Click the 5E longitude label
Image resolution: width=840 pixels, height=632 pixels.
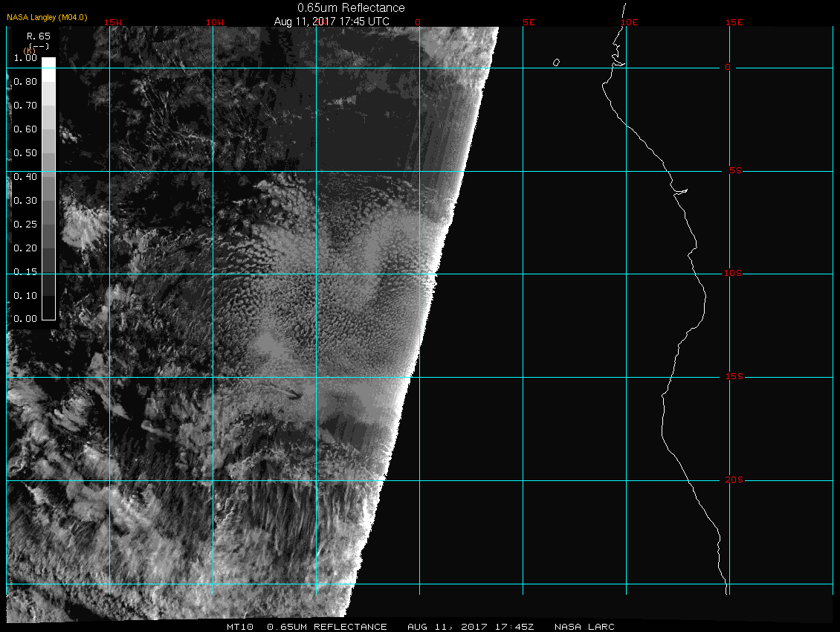[x=529, y=22]
